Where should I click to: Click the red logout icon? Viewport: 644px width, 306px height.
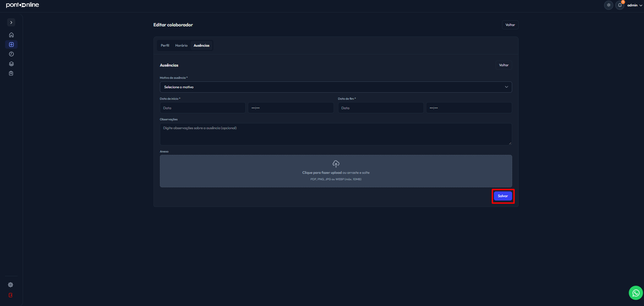[x=10, y=295]
